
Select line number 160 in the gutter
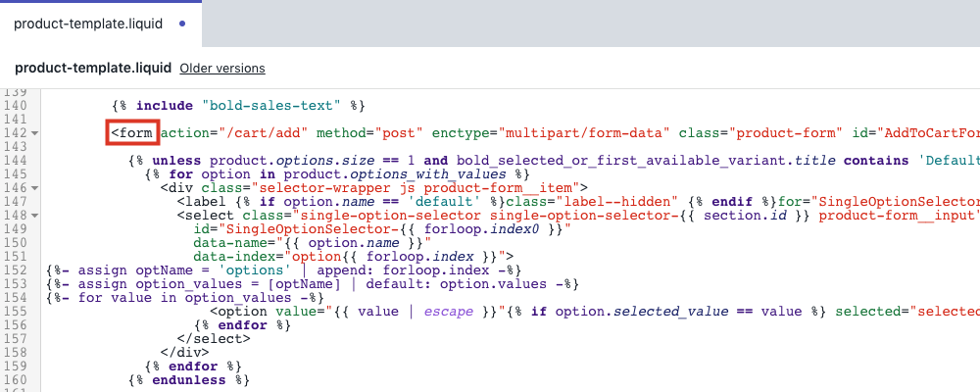[15, 381]
